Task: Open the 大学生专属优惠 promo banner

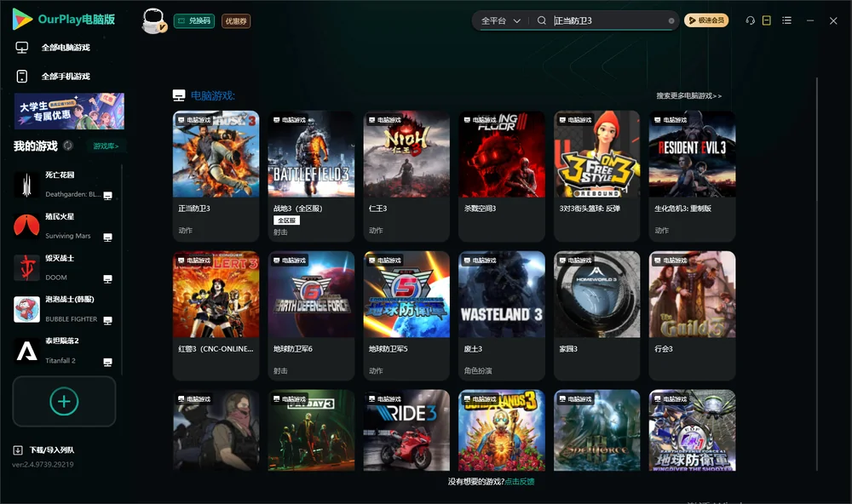Action: (69, 112)
